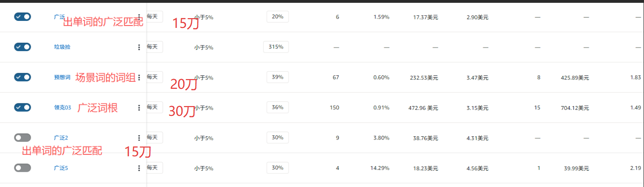Open the 每天 dropdown in 垃圾捡 row
Screen dimensions: 644x187
(154, 47)
